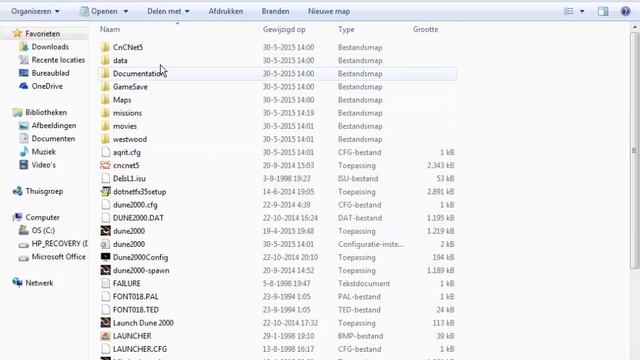This screenshot has width=640, height=360.
Task: Open the Video's library
Action: pyautogui.click(x=44, y=165)
